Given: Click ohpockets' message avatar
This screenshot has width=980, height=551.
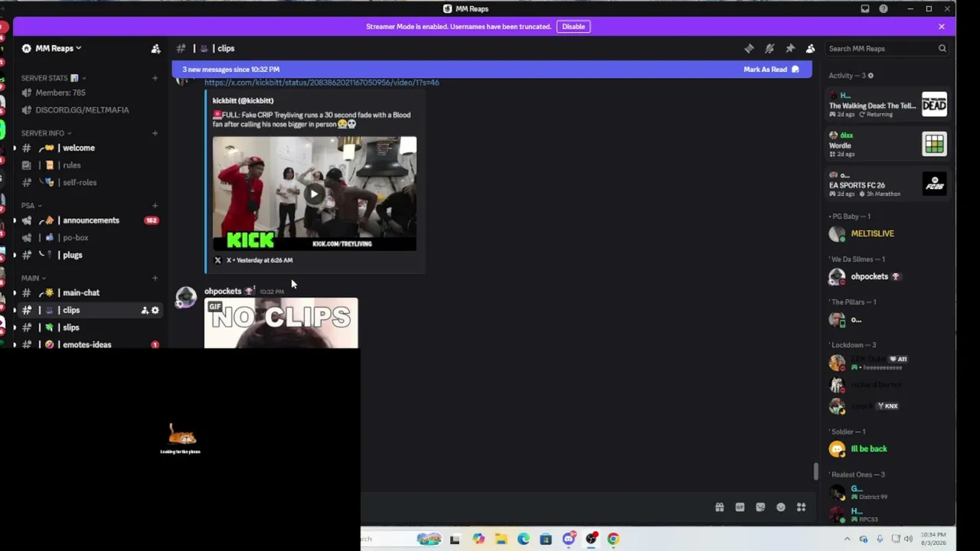Looking at the screenshot, I should click(186, 298).
